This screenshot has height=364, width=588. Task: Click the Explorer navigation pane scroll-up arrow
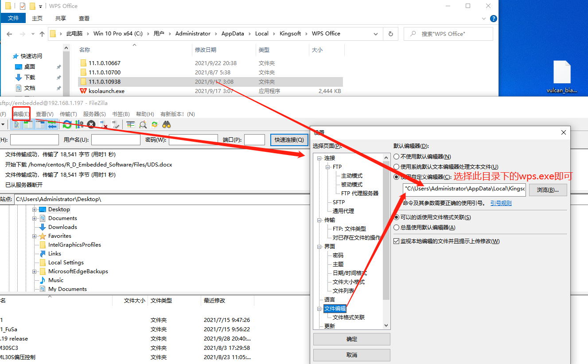pyautogui.click(x=66, y=48)
